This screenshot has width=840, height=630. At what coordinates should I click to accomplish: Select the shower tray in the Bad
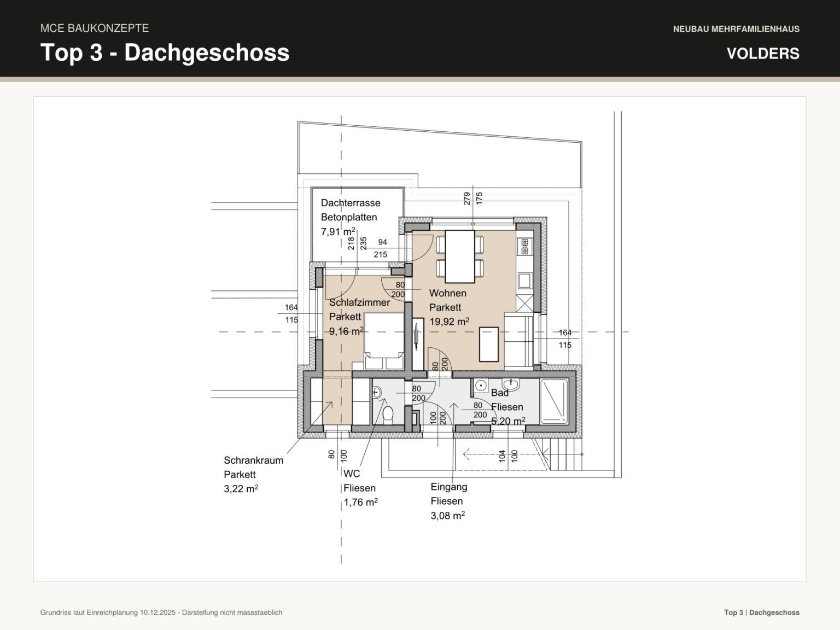554,401
